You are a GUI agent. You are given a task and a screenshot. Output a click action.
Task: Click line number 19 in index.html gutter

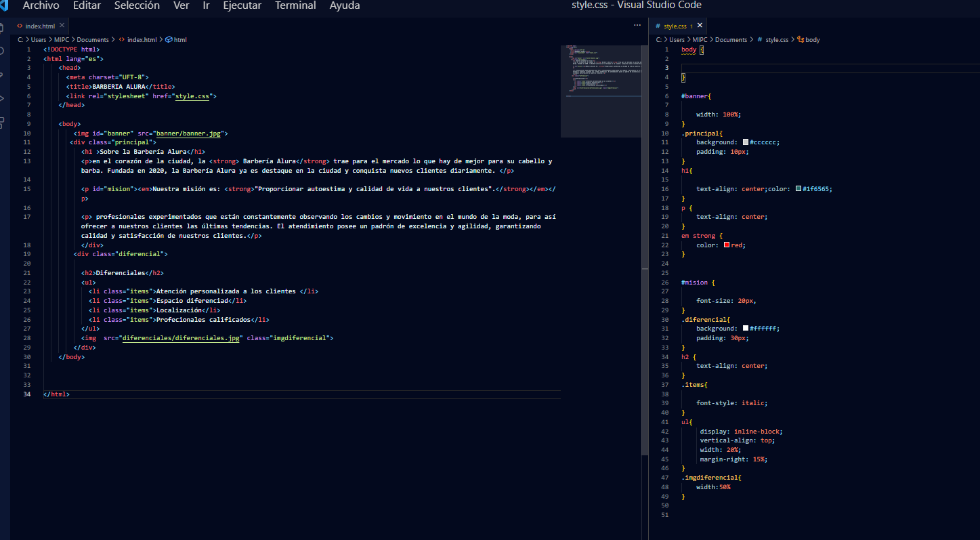click(x=27, y=254)
